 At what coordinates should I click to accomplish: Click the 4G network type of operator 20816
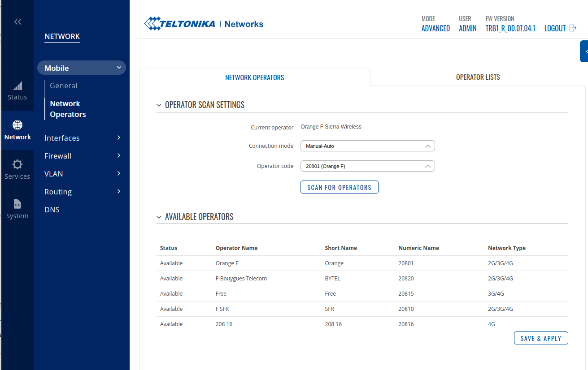tap(492, 324)
